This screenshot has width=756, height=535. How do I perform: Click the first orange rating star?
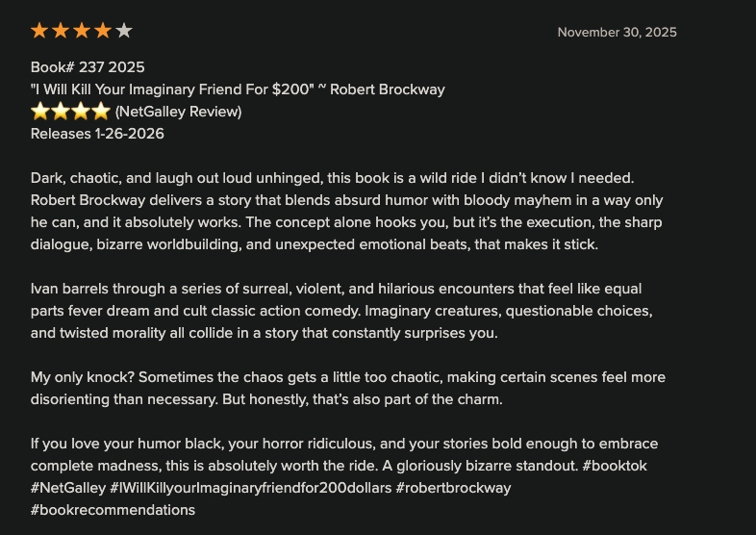[39, 31]
